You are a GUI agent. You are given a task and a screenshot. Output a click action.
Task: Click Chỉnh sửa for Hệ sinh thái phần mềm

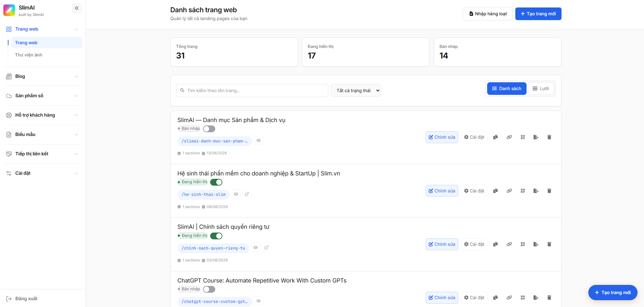point(442,191)
